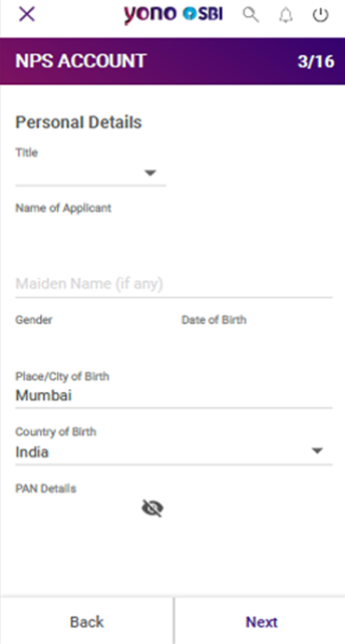Click the Name of Applicant field
This screenshot has width=345, height=644.
point(173,230)
